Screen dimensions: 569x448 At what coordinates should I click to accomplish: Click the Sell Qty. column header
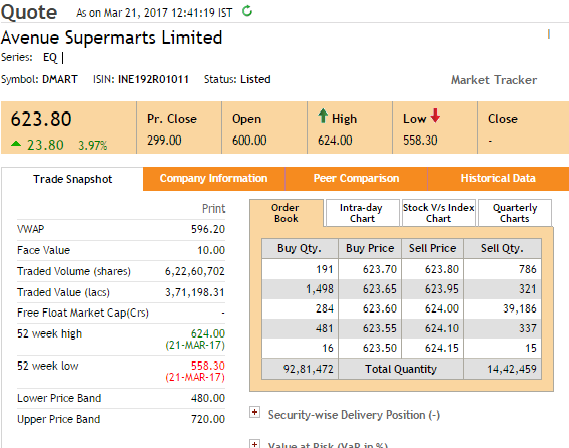click(502, 248)
